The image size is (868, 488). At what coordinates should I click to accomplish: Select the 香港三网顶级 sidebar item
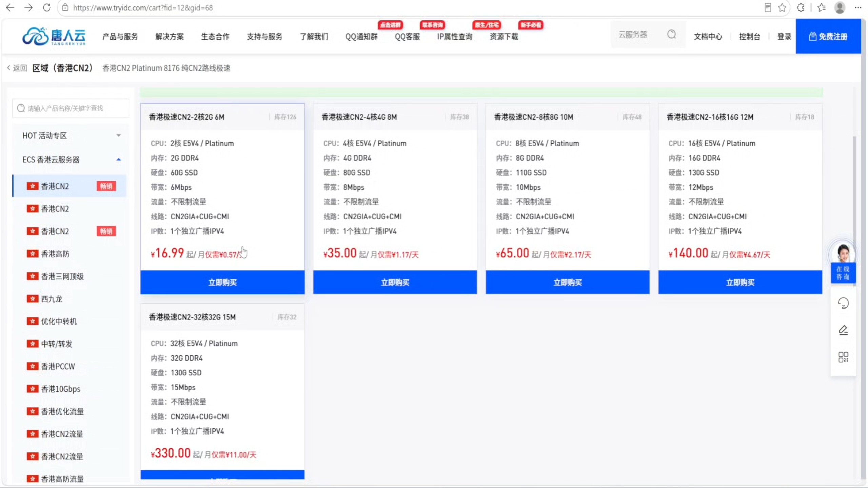click(70, 276)
